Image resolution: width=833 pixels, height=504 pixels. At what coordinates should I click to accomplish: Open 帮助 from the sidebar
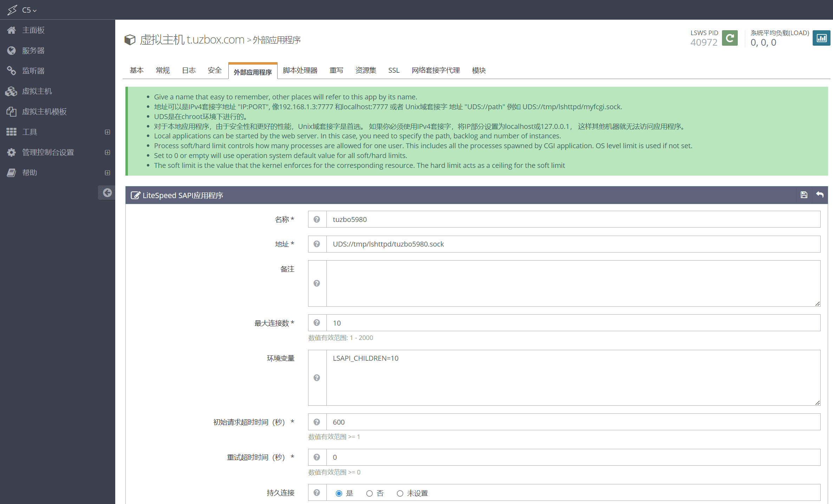click(30, 172)
